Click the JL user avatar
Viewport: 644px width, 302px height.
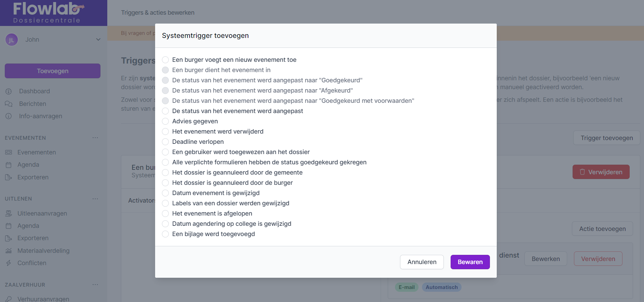[x=11, y=40]
